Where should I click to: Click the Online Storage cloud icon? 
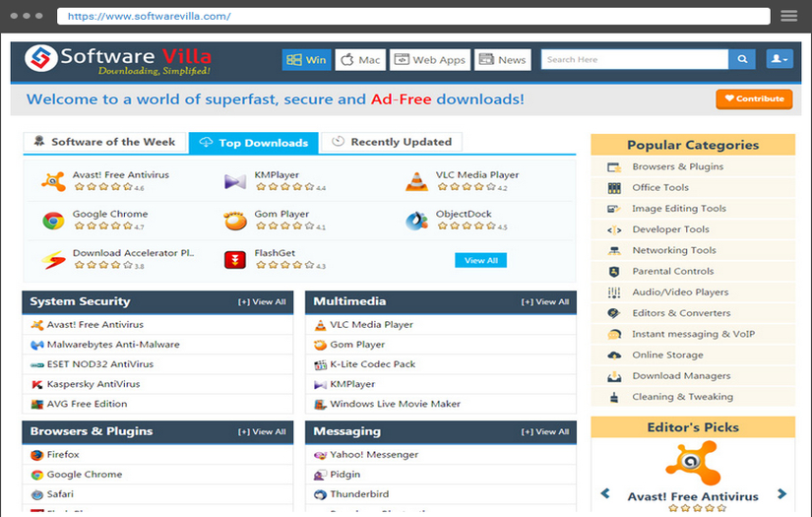(x=614, y=355)
